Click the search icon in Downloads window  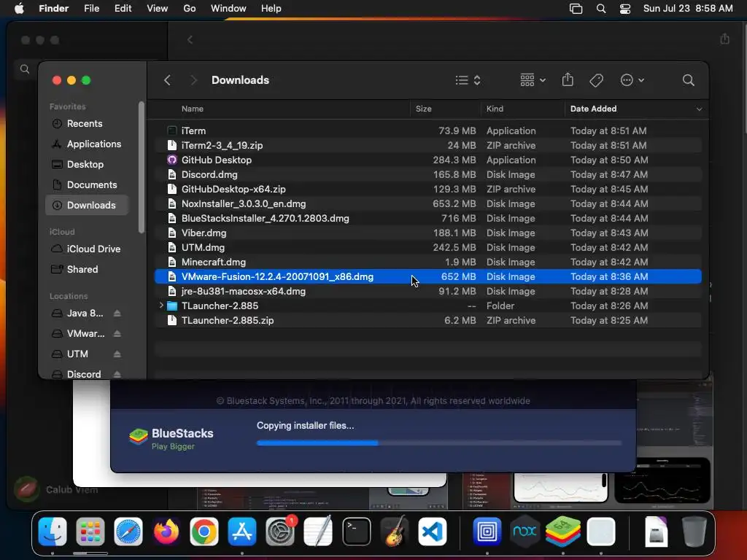[689, 80]
